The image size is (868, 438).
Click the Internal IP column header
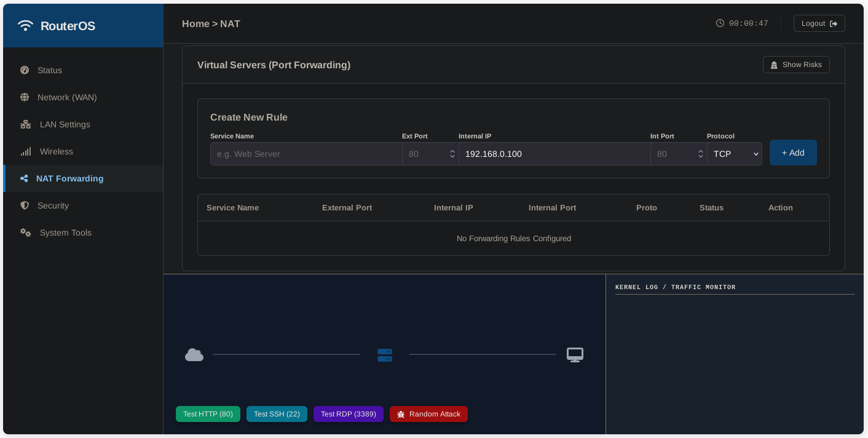(x=453, y=208)
